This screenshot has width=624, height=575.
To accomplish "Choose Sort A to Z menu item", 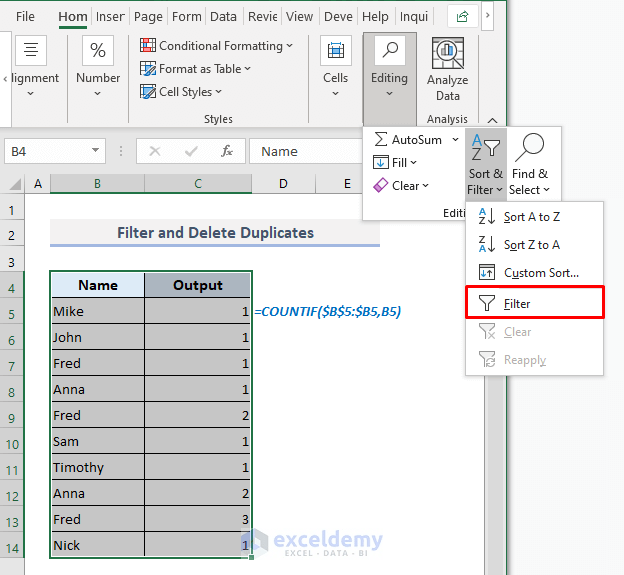I will coord(534,217).
